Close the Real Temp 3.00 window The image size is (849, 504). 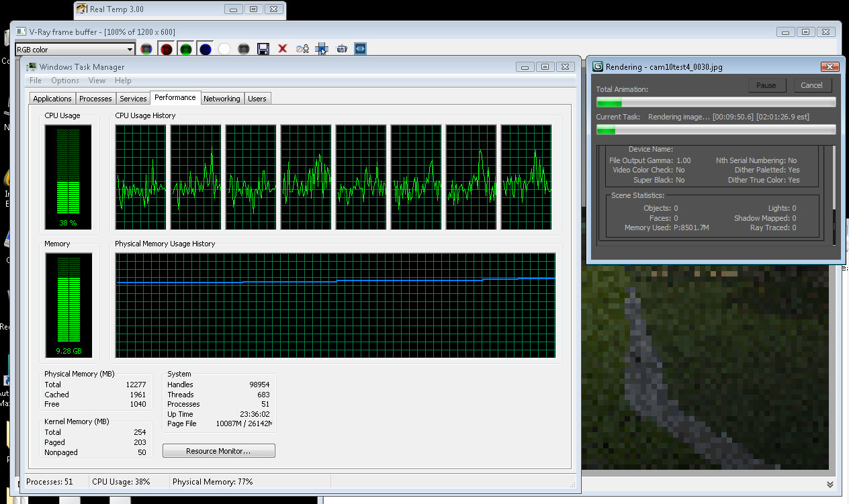[273, 9]
